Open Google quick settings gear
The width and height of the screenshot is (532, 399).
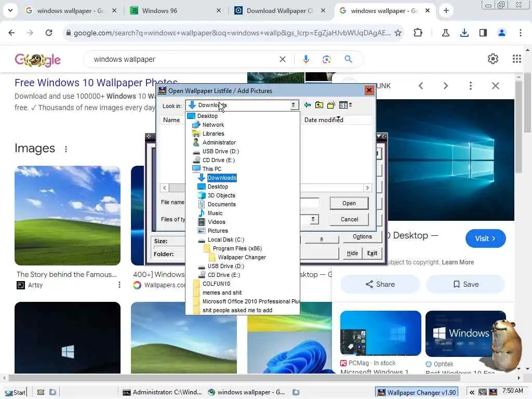493,59
